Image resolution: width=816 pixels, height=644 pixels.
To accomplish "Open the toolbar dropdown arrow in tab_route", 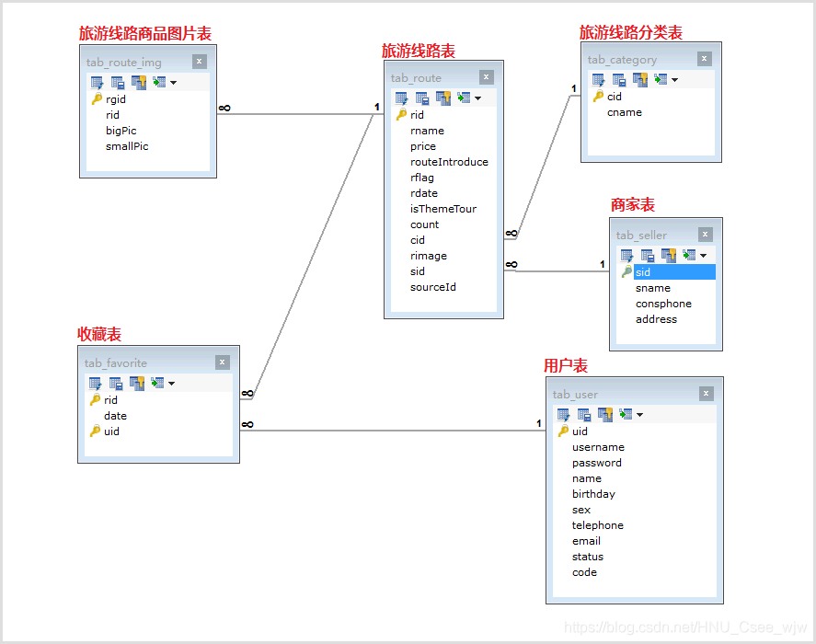I will 477,98.
